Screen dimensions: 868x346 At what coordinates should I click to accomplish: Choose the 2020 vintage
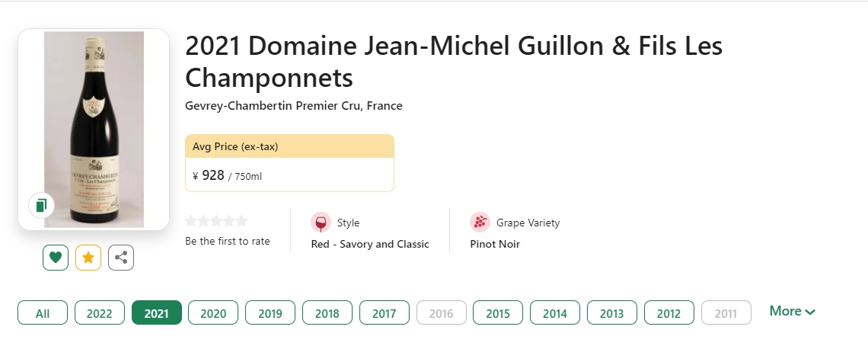tap(213, 313)
